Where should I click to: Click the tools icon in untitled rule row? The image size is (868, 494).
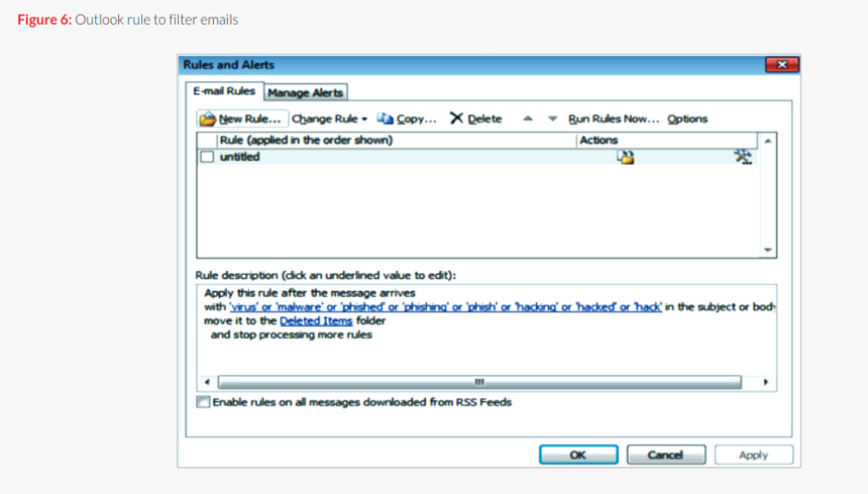click(743, 157)
